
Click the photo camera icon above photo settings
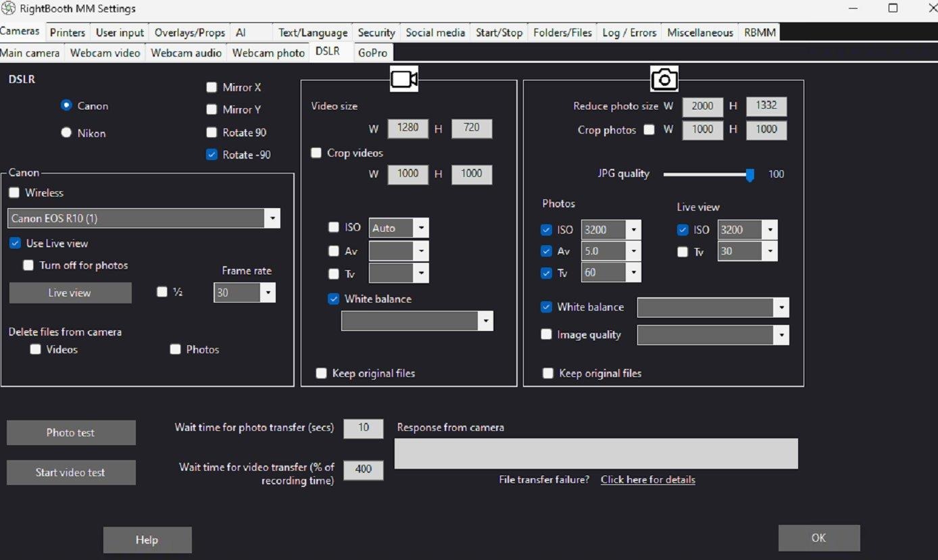pyautogui.click(x=664, y=80)
